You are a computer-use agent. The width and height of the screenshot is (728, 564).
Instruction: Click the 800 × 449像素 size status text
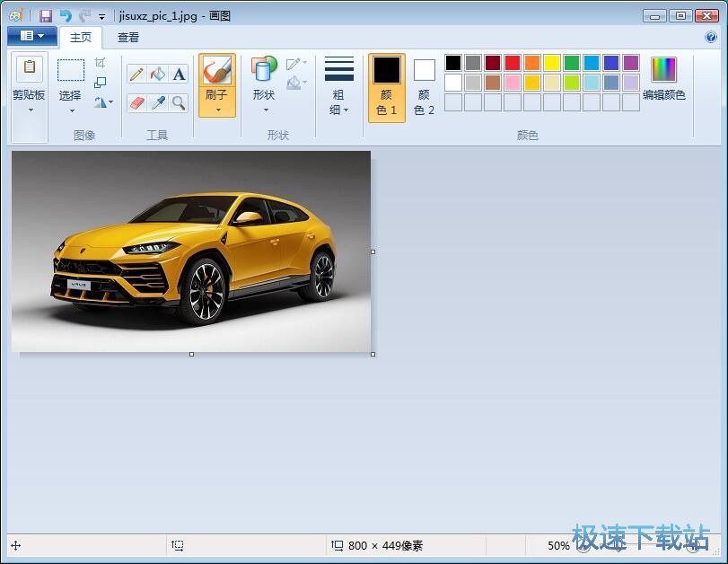[385, 545]
